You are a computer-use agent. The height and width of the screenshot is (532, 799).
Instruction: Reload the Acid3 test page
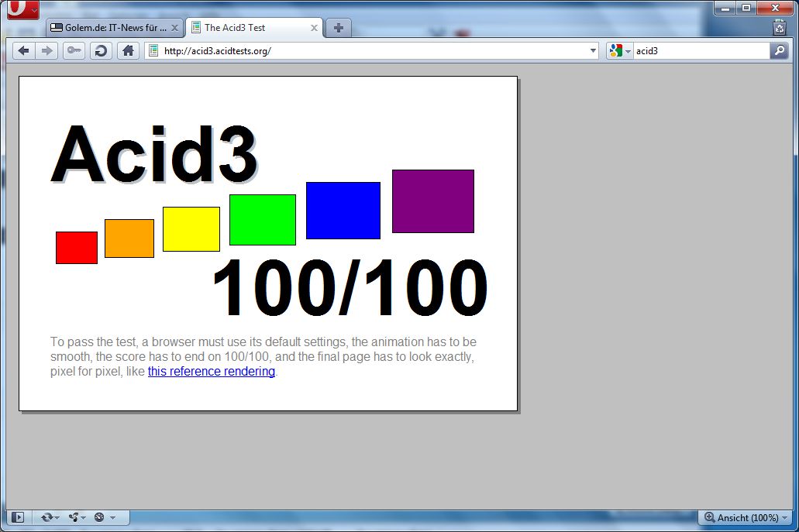(x=101, y=50)
